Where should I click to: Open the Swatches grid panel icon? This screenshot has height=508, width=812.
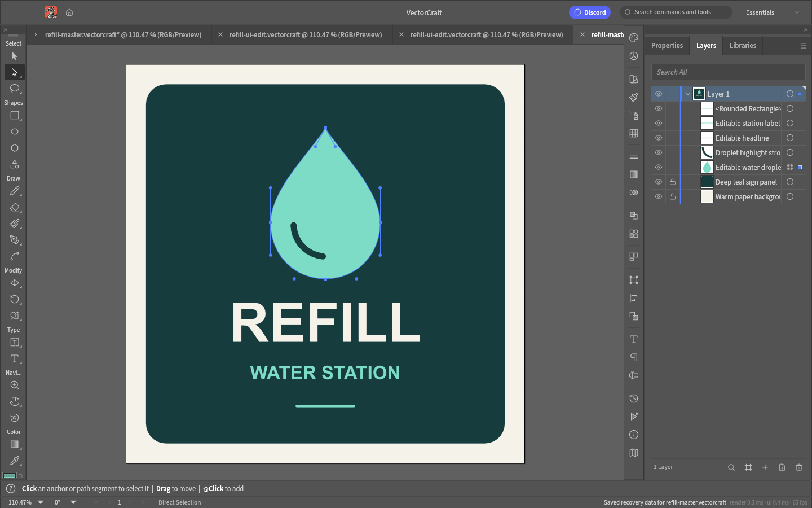(634, 133)
